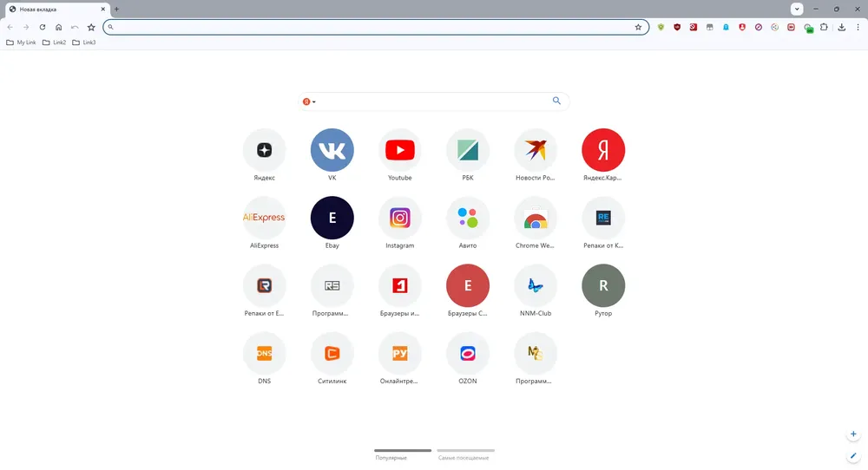The height and width of the screenshot is (470, 868).
Task: Open a new tab with plus button
Action: [117, 10]
